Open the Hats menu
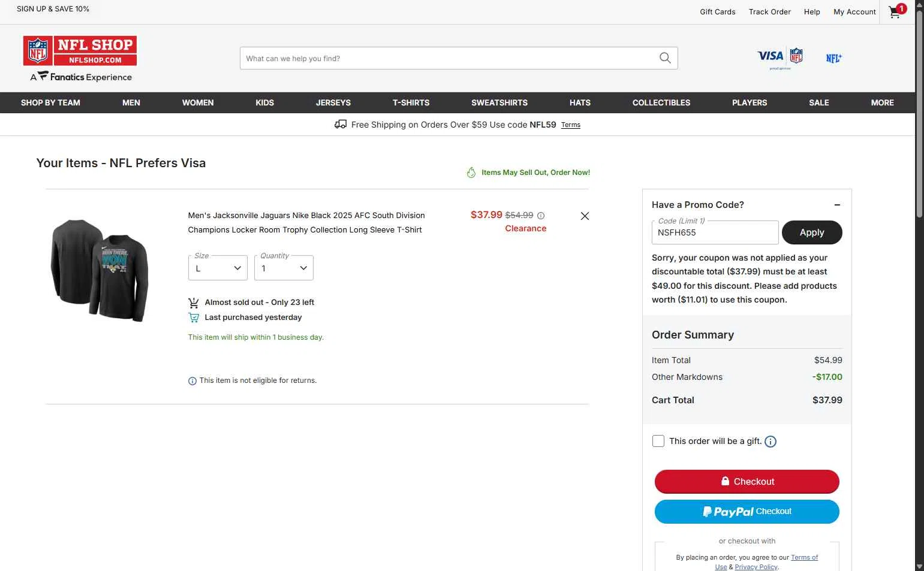The image size is (924, 571). 580,102
